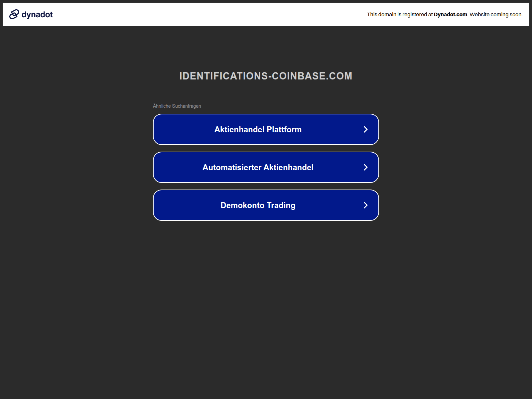Open the Aktienhandel Plattform search suggestion
Image resolution: width=532 pixels, height=399 pixels.
(x=266, y=129)
